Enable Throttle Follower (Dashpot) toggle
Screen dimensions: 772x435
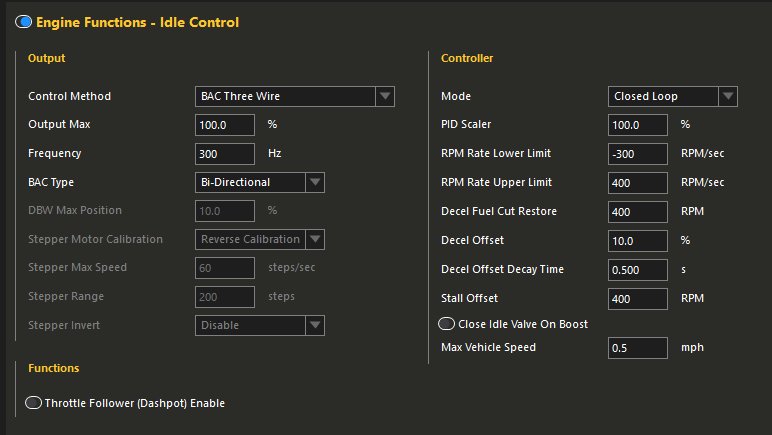pos(33,403)
